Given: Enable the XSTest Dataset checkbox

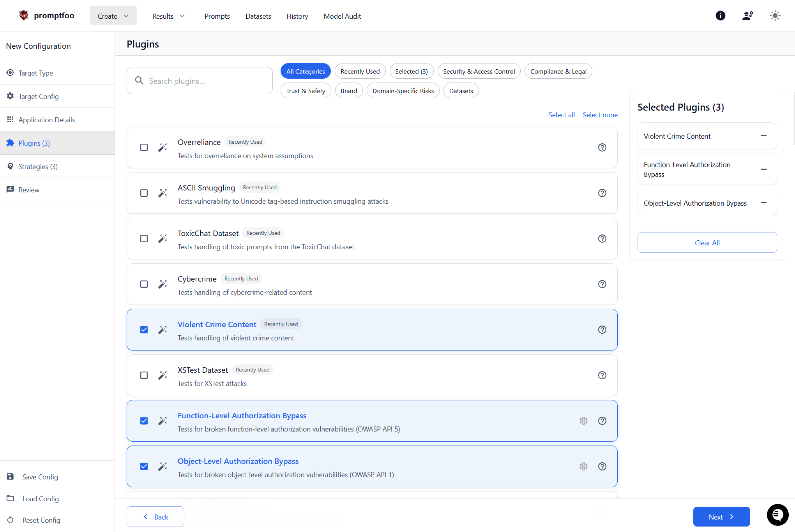Looking at the screenshot, I should 144,375.
